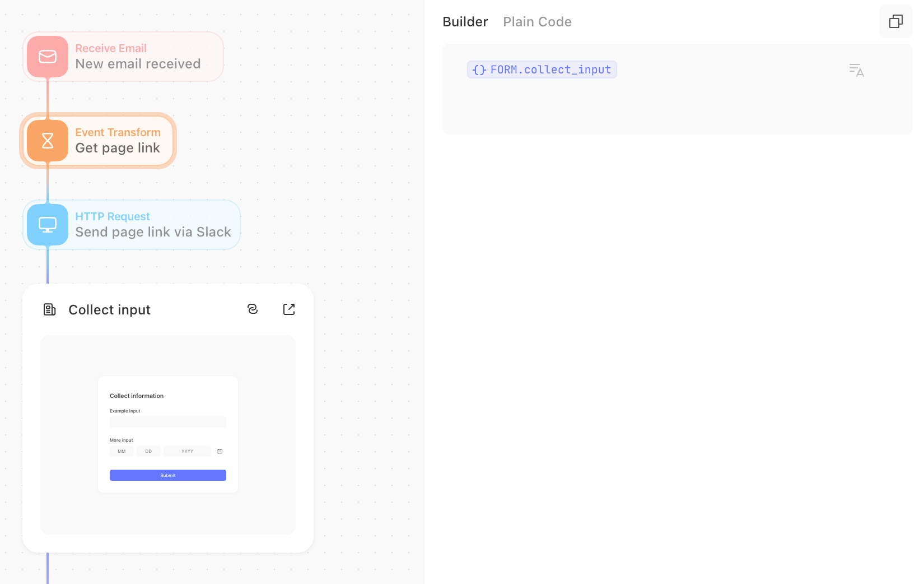Image resolution: width=924 pixels, height=584 pixels.
Task: Click the link icon on Collect input card
Action: (253, 309)
